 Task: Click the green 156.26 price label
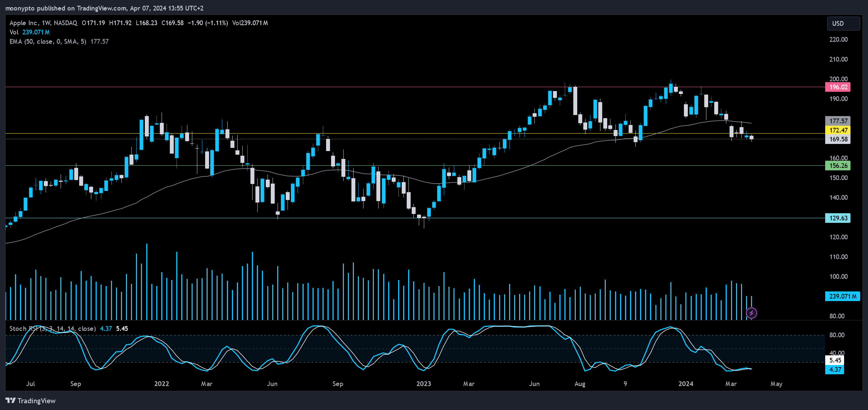pos(838,166)
